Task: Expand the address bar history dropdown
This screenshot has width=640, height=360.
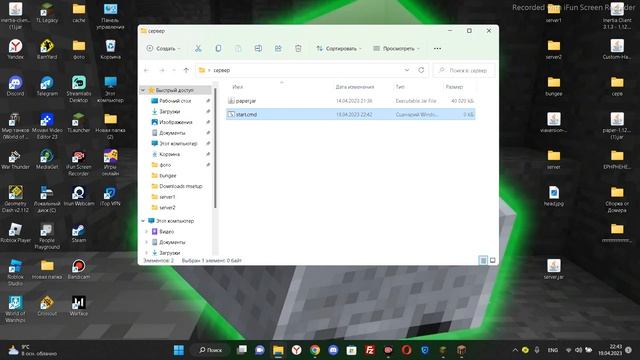Action: tap(407, 70)
